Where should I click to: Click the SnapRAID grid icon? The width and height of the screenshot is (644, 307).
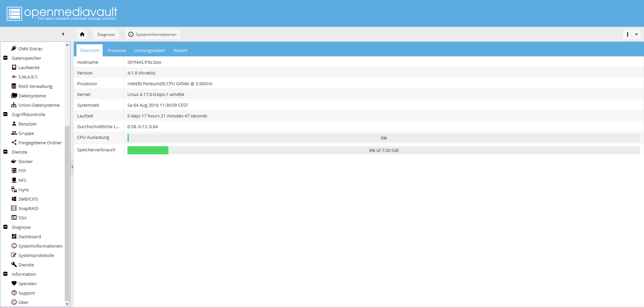(x=14, y=208)
